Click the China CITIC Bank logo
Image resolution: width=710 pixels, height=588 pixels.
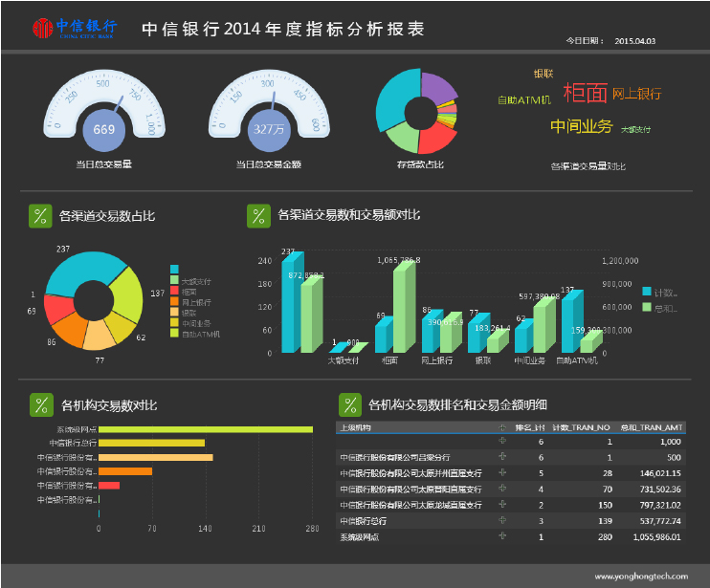(75, 29)
